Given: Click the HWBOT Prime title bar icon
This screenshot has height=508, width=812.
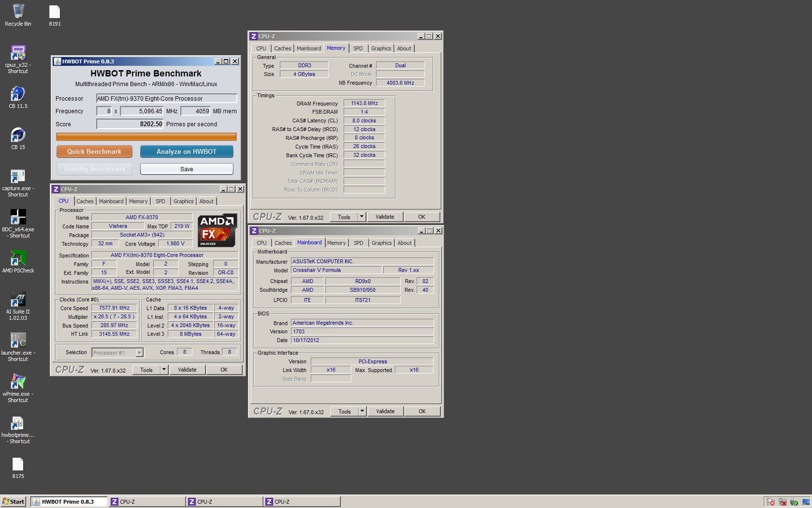Looking at the screenshot, I should coord(57,61).
